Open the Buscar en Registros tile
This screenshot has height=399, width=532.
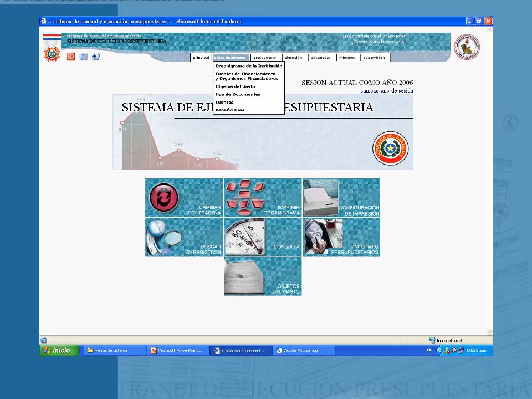tap(184, 237)
